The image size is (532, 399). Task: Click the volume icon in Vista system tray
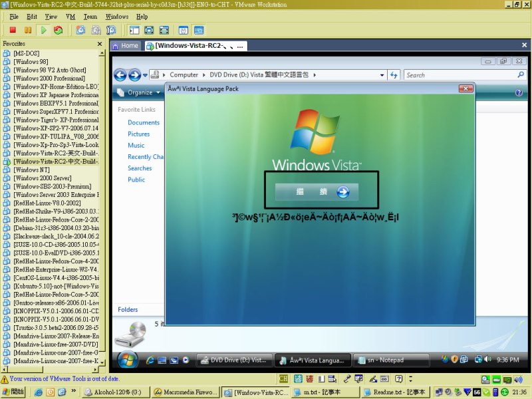487,359
